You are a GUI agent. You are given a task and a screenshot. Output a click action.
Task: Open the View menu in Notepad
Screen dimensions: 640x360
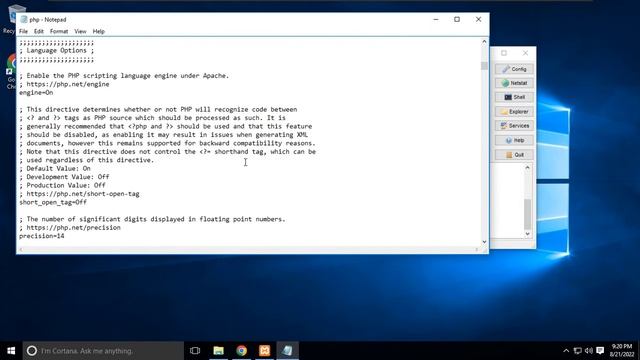(x=80, y=31)
